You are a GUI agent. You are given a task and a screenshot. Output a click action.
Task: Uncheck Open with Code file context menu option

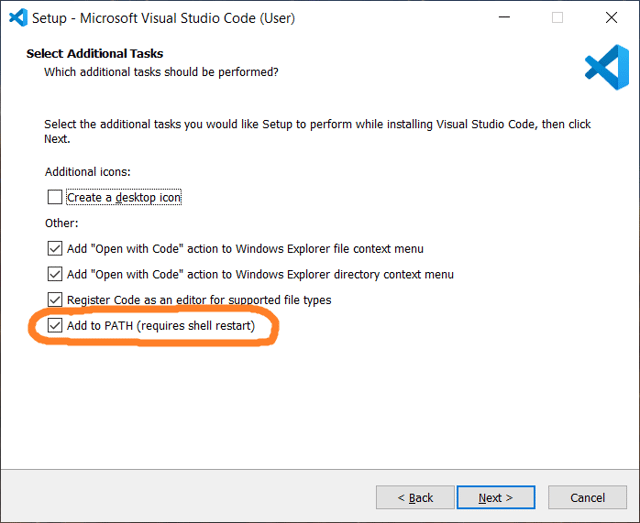tap(55, 248)
